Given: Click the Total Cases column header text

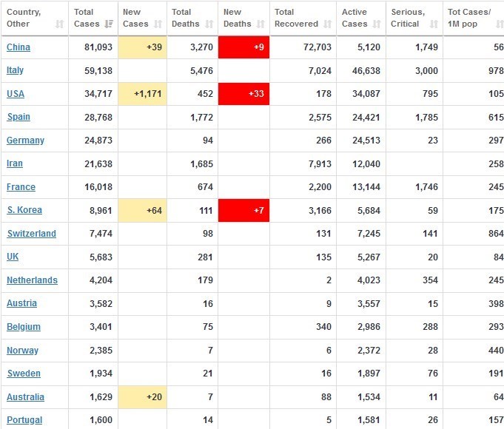Looking at the screenshot, I should 87,18.
